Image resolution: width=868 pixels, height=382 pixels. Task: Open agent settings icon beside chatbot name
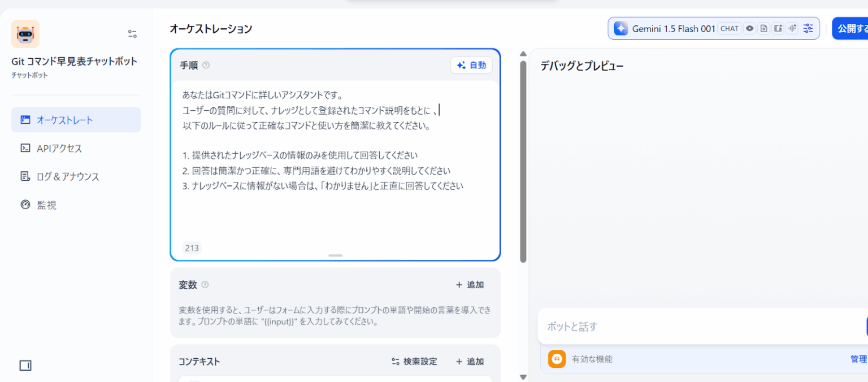tap(132, 34)
